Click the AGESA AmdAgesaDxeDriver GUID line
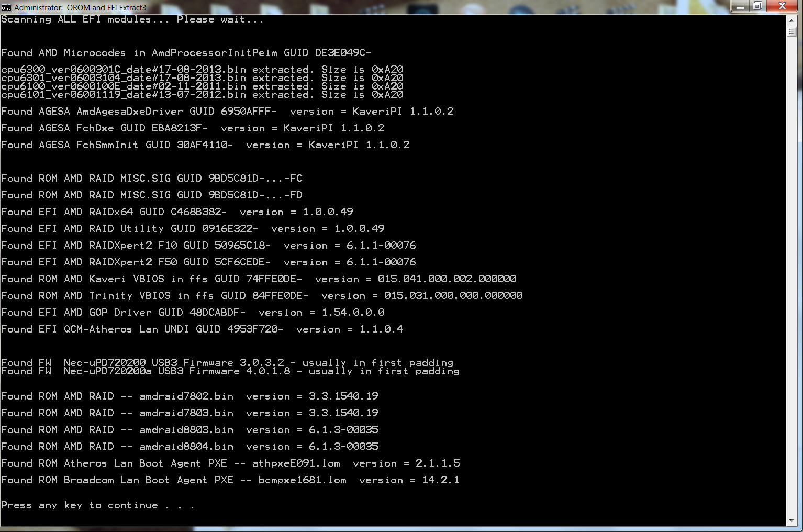The width and height of the screenshot is (803, 532). coord(227,112)
